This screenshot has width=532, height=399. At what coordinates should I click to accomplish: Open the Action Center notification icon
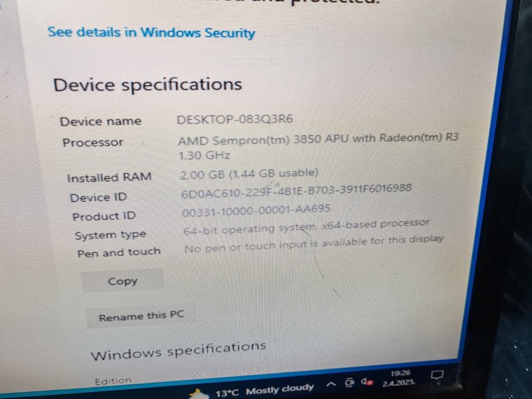pyautogui.click(x=436, y=375)
